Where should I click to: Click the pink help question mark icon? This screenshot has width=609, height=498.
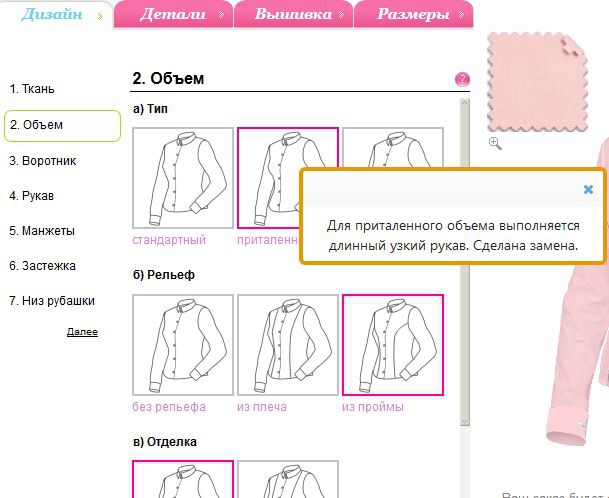click(462, 79)
